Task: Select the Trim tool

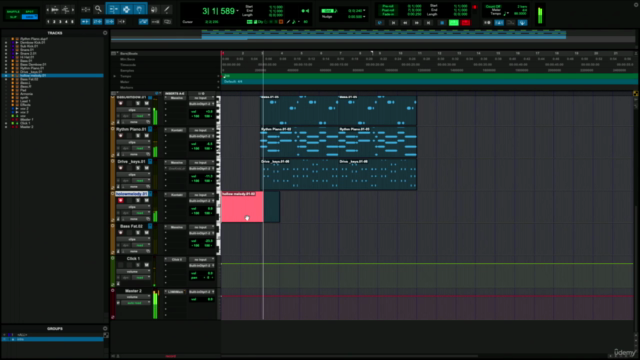Action: click(x=113, y=9)
